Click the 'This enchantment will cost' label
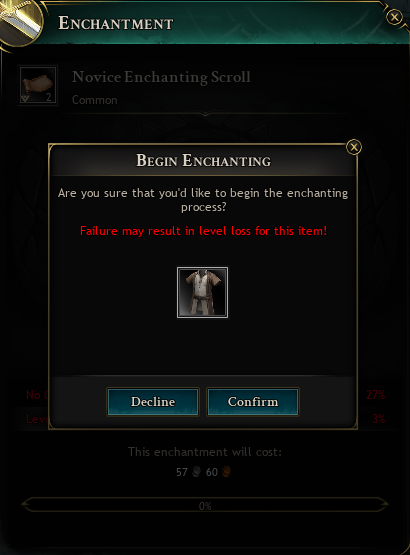Image resolution: width=410 pixels, height=555 pixels. click(205, 452)
